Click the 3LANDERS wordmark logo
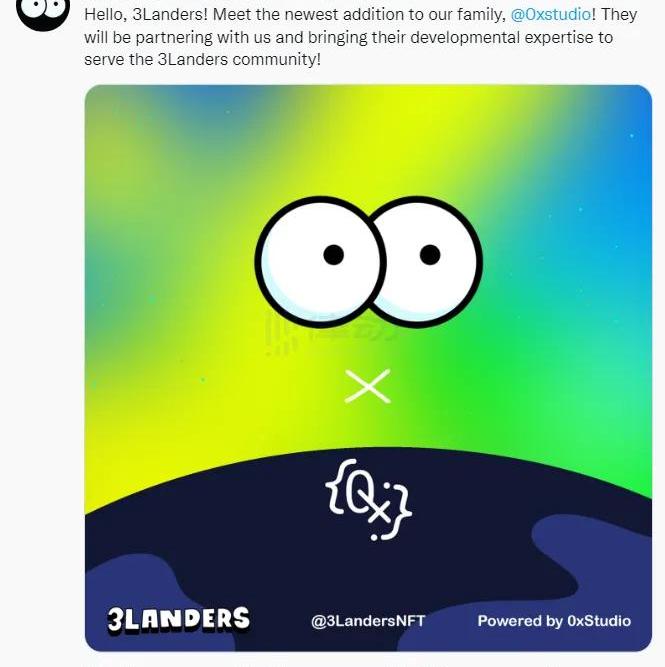Image resolution: width=665 pixels, height=667 pixels. click(179, 619)
